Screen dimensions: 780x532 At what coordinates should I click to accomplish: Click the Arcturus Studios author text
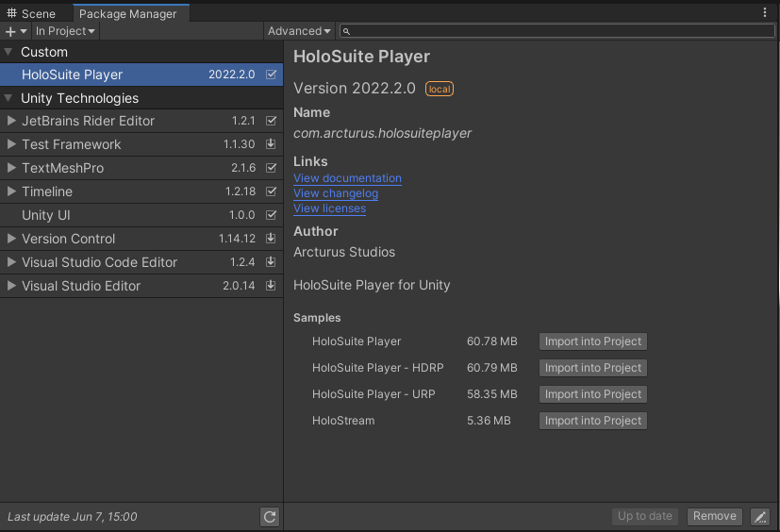344,252
